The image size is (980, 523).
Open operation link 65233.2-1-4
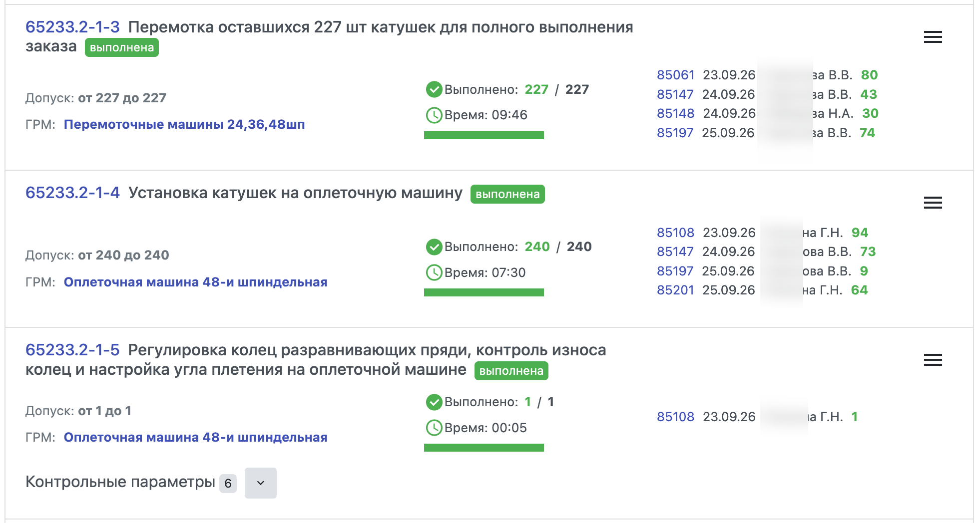[72, 193]
